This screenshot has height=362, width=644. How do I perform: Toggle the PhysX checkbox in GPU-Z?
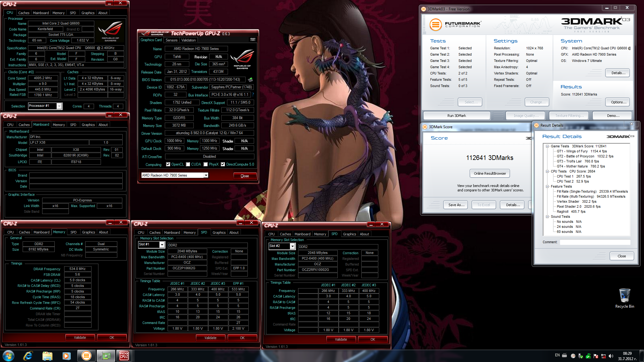[x=206, y=164]
